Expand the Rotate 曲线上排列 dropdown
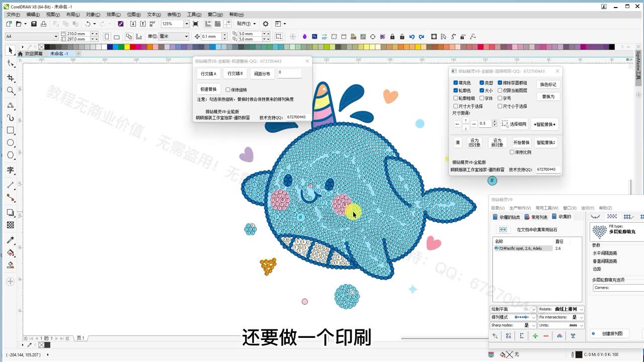This screenshot has width=644, height=362. coord(581,309)
